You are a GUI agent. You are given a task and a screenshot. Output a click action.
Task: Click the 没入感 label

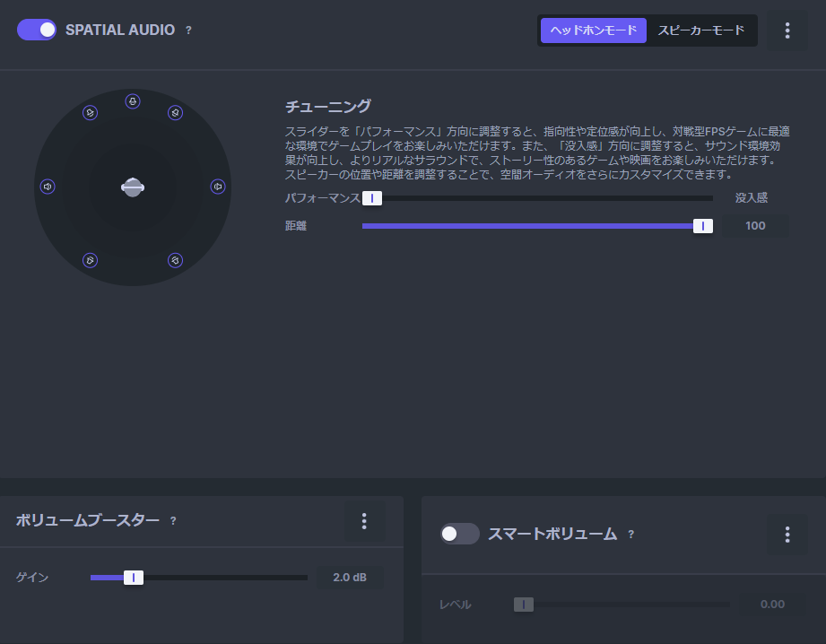click(752, 198)
